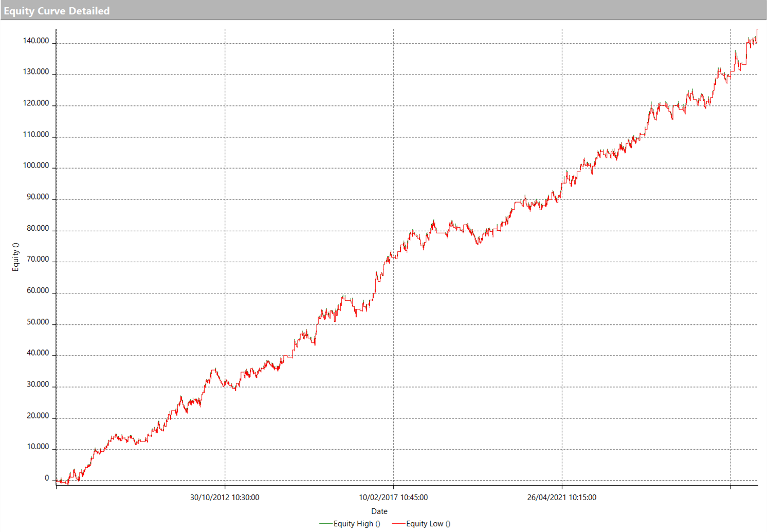Viewport: 767px width, 532px height.
Task: Click the green Equity High legend line icon
Action: click(326, 524)
